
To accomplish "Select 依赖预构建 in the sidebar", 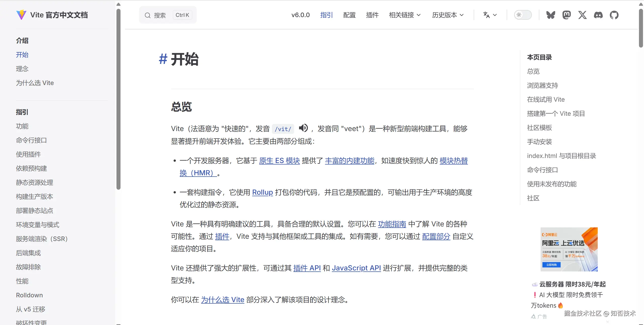I will [31, 168].
